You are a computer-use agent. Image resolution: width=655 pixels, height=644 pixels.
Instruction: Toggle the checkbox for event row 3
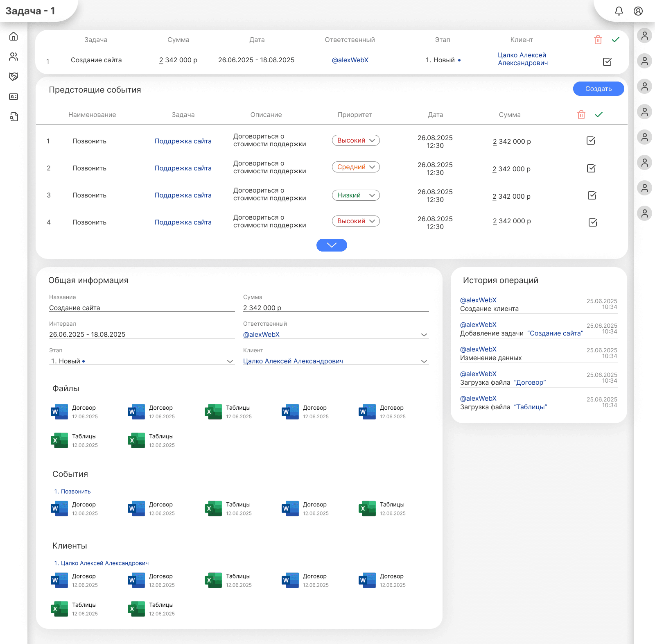click(592, 195)
